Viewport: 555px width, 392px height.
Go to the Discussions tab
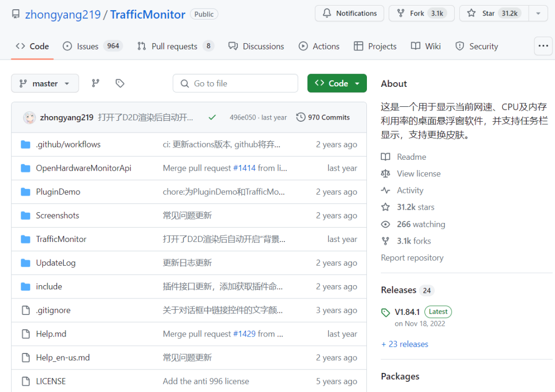(x=256, y=46)
